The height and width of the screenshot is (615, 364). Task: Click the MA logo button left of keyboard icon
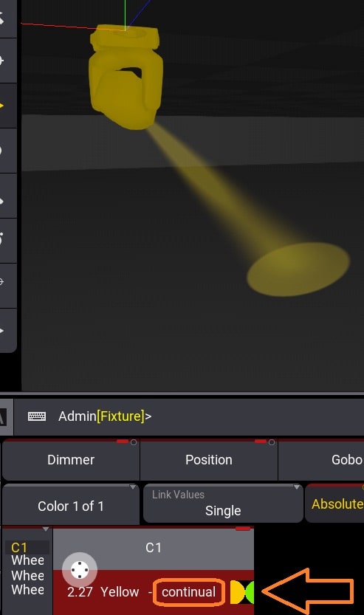4,417
